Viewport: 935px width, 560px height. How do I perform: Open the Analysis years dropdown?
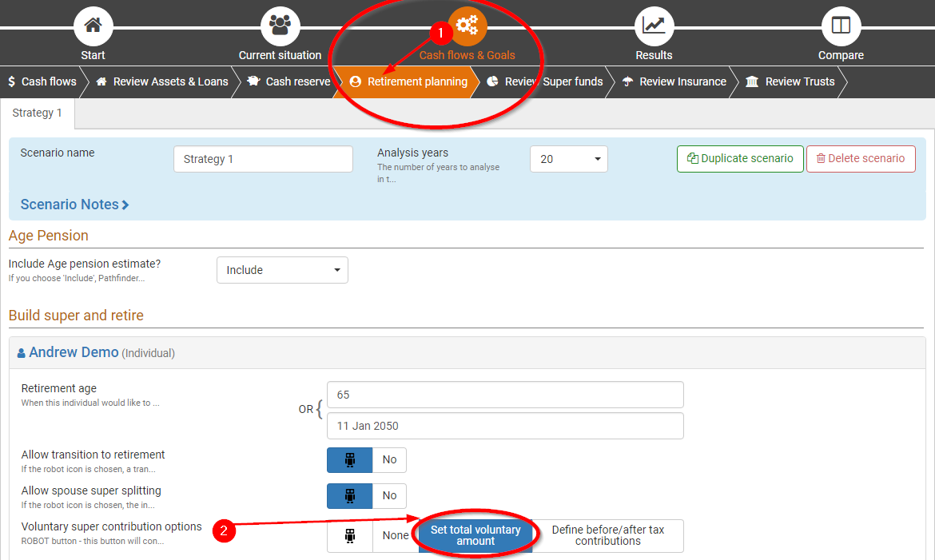click(568, 159)
